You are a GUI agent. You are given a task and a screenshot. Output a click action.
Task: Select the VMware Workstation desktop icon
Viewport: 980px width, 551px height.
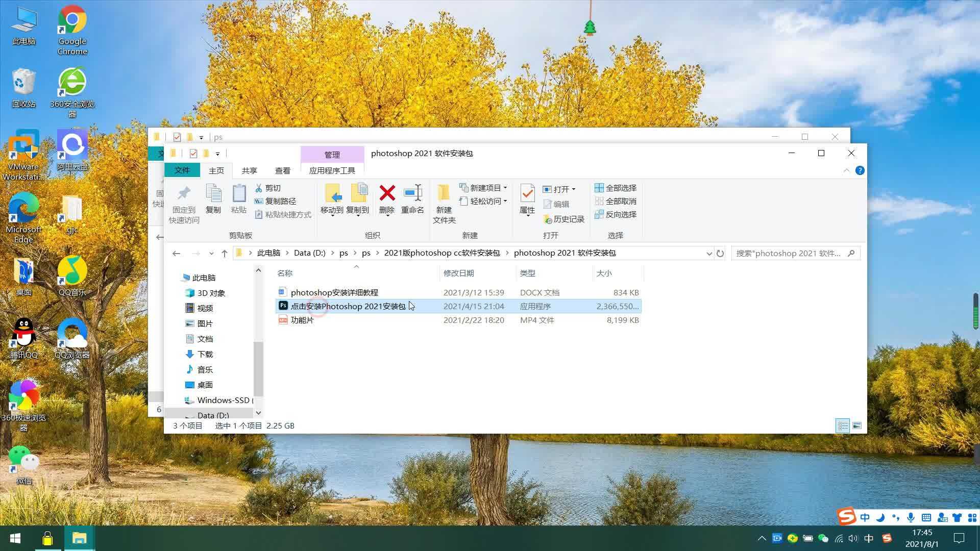23,155
